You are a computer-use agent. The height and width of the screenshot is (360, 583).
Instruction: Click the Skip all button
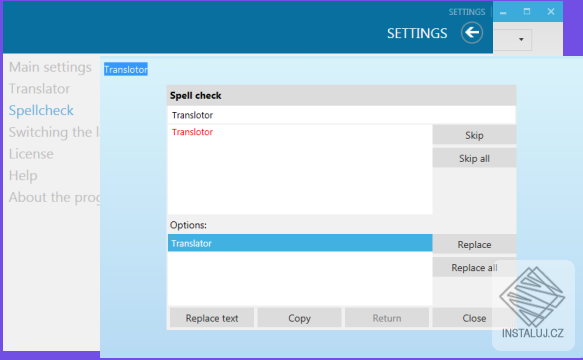pos(474,158)
